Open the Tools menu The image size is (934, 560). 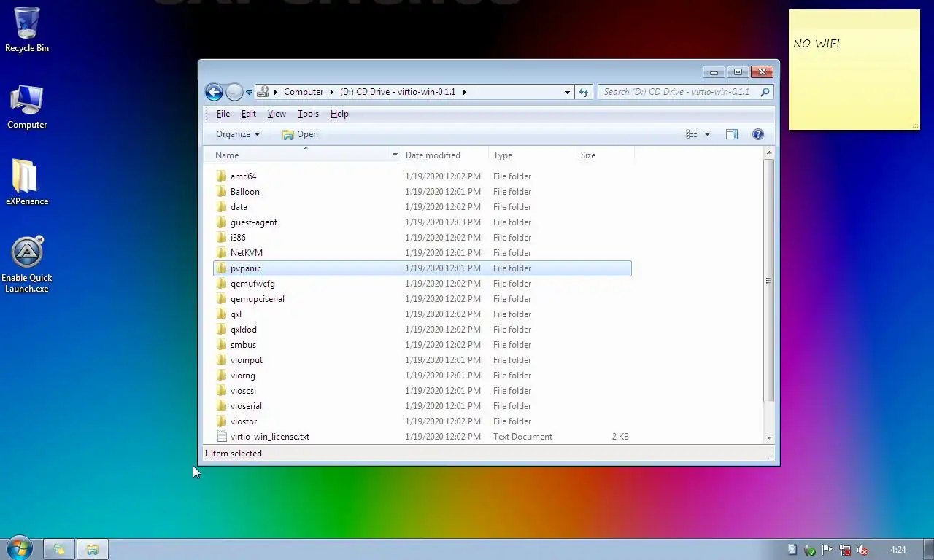coord(308,114)
